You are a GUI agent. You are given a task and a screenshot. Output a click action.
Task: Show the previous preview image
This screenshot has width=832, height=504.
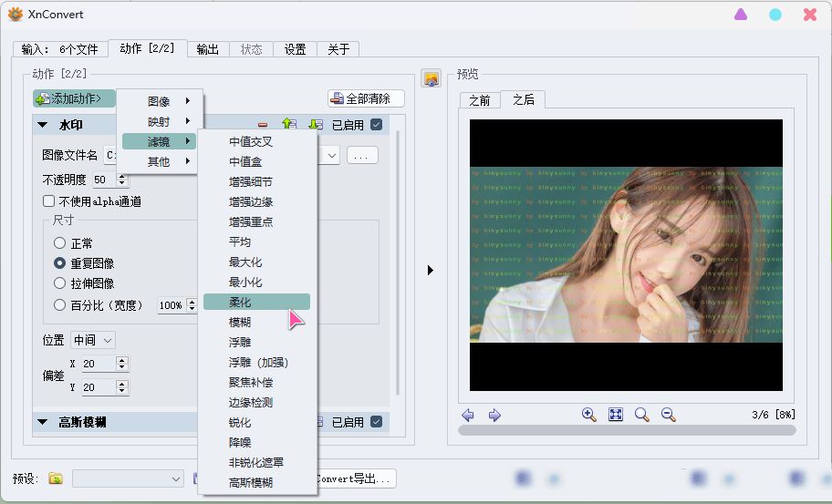468,415
